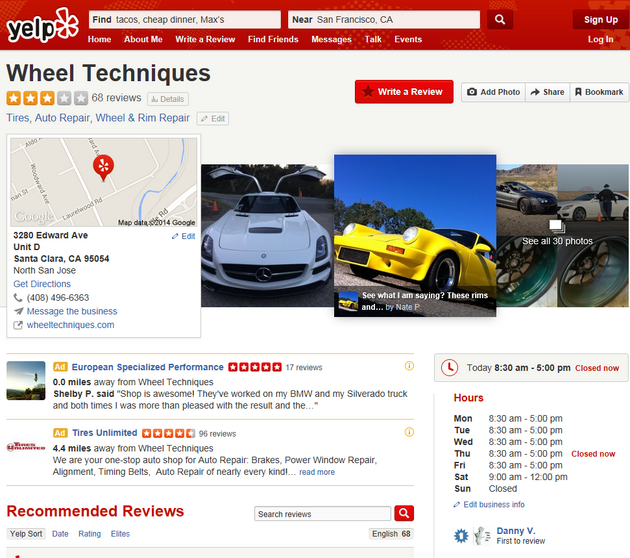Click the red map pin marker
This screenshot has height=558, width=630.
pyautogui.click(x=103, y=167)
